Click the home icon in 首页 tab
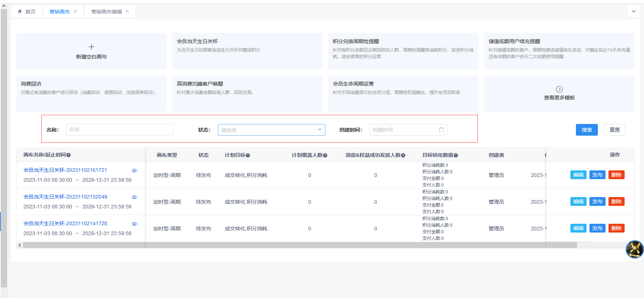The width and height of the screenshot is (644, 298). pyautogui.click(x=20, y=11)
